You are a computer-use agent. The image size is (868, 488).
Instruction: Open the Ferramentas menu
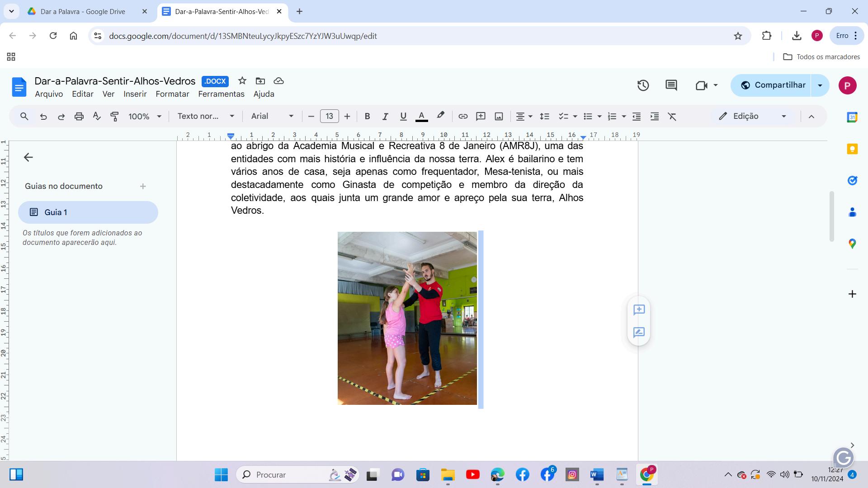point(221,94)
